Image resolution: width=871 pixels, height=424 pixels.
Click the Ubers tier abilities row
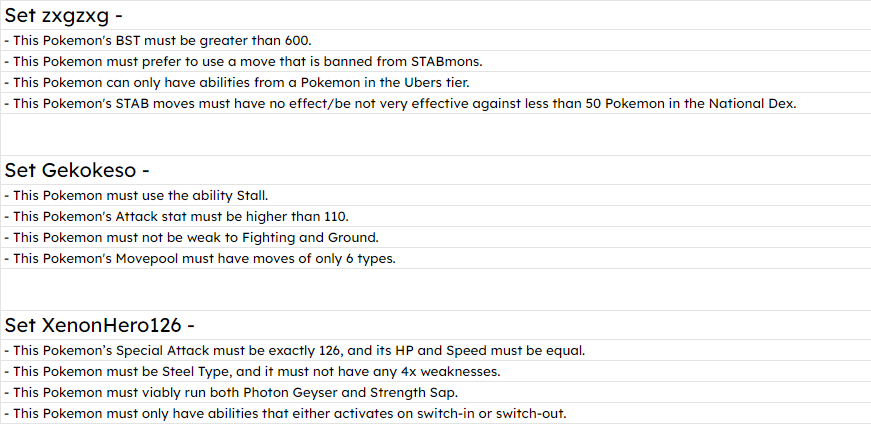tap(436, 82)
